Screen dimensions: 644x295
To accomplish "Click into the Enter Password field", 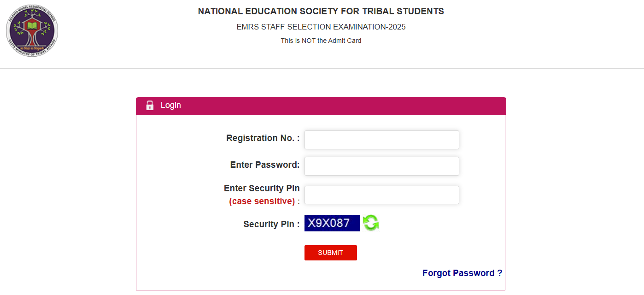I will [381, 166].
